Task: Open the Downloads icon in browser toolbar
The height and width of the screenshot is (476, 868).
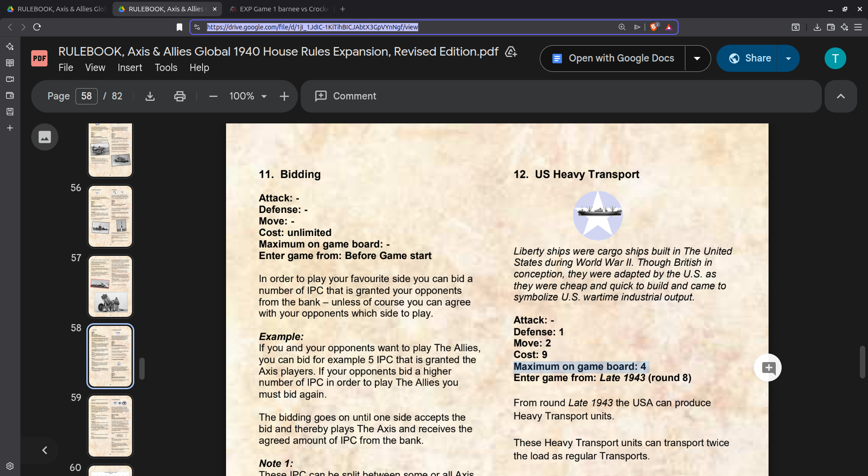Action: coord(817,27)
